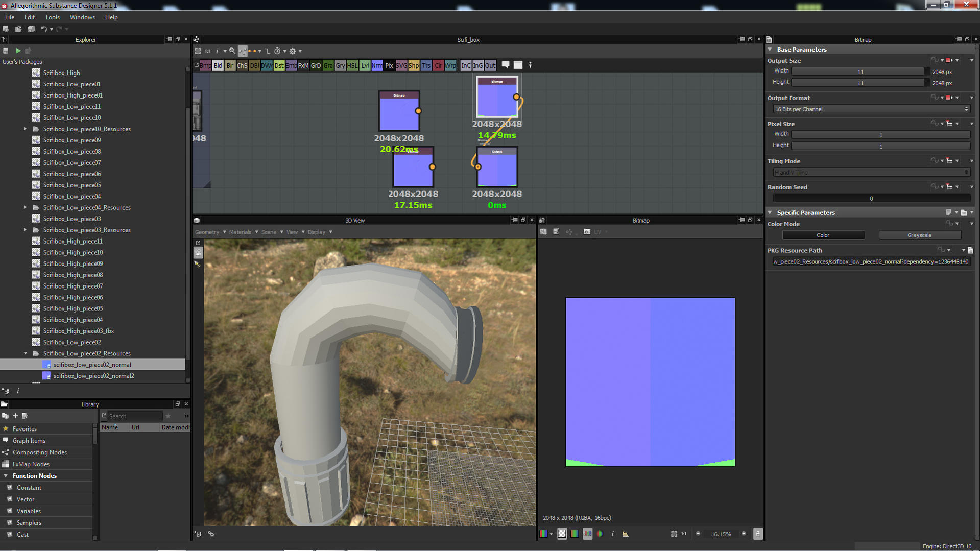Show histogram in Bitmap 2D view
The image size is (980, 551).
[x=626, y=534]
